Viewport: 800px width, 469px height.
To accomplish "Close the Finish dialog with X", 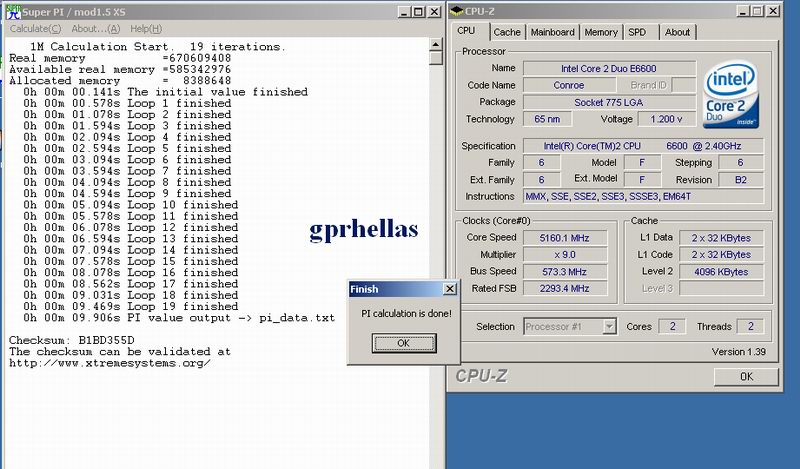I will point(449,289).
